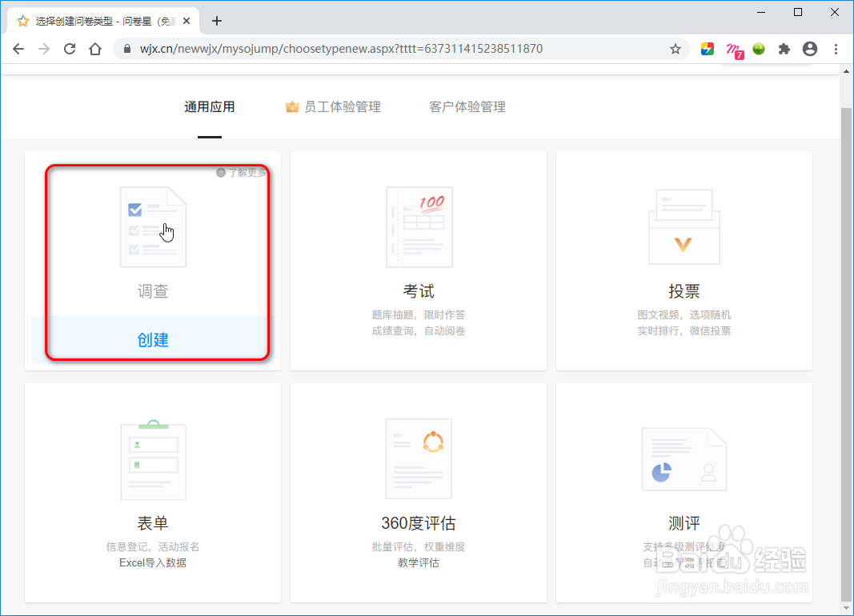Viewport: 854px width, 616px height.
Task: Open the Chrome three-dot menu
Action: coord(836,49)
